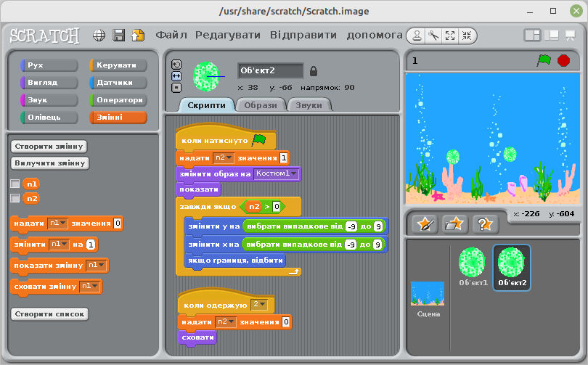Open the Файл menu
588x365 pixels.
pos(171,35)
